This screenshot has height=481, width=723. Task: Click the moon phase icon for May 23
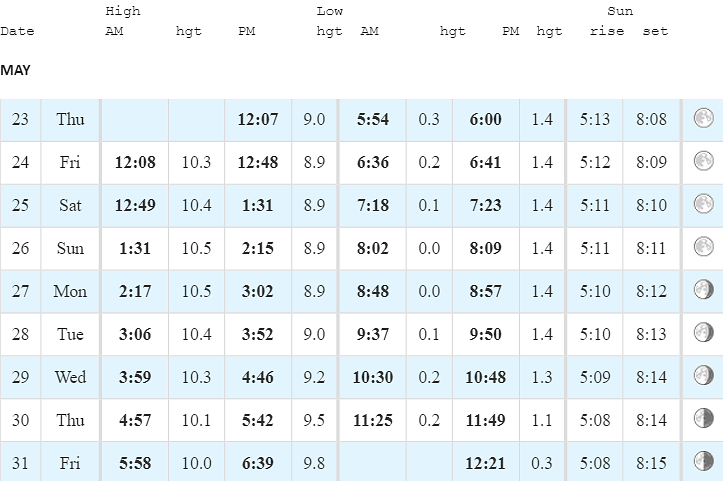704,118
